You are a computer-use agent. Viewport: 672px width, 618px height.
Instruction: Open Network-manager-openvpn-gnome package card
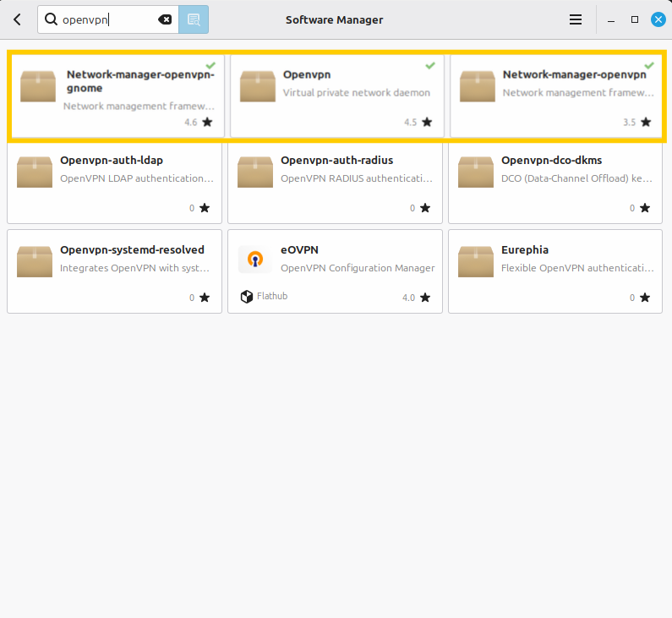click(x=117, y=96)
